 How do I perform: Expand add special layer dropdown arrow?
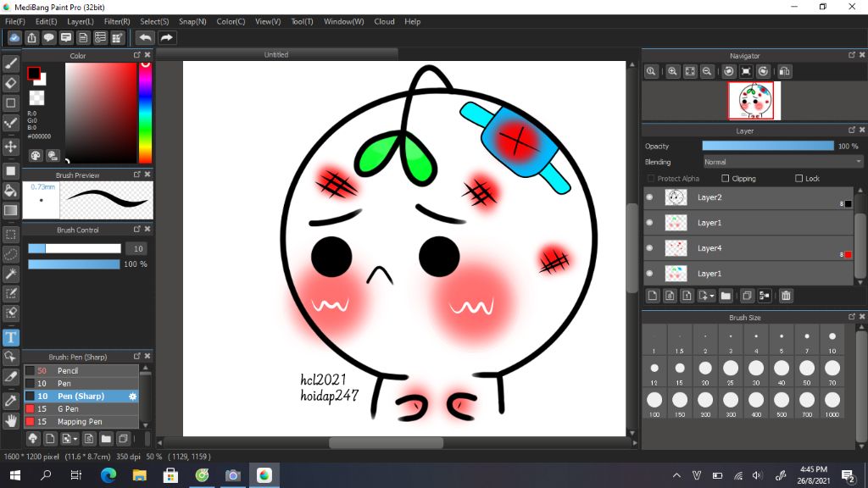(x=712, y=296)
